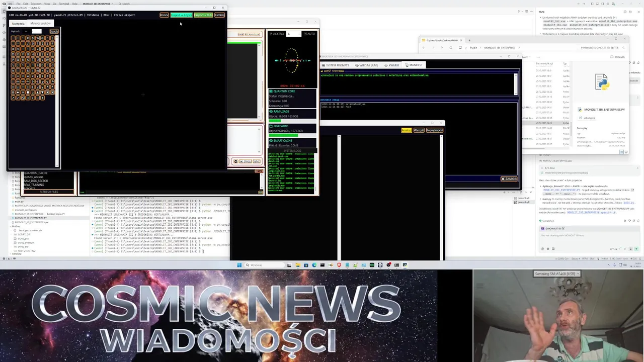Screen dimensions: 644x362
Task: Select main.py in VS Code explorer
Action: click(x=19, y=202)
